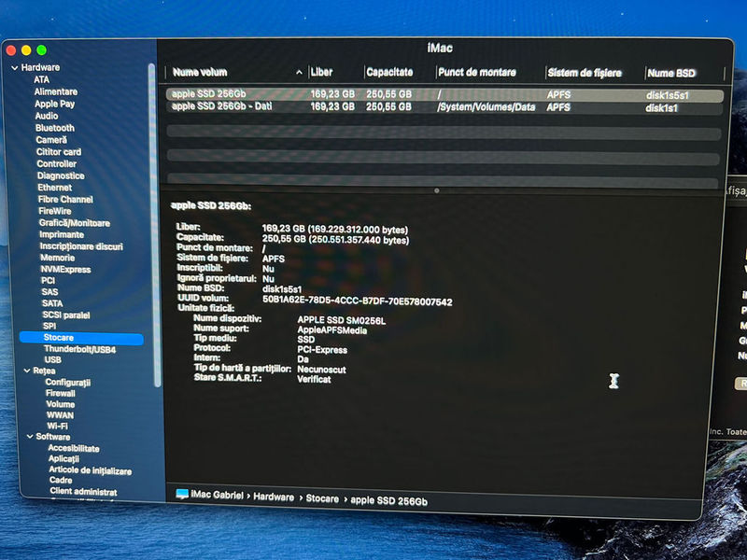The image size is (747, 560).
Task: Select Diagnostice in the sidebar
Action: click(61, 175)
